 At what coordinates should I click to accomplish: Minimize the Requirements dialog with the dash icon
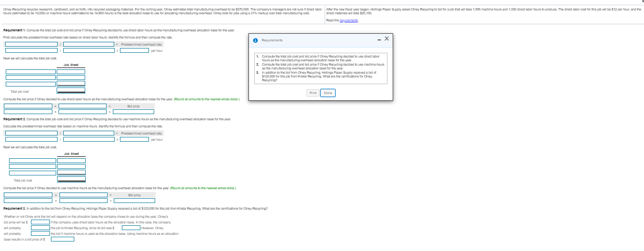379,39
